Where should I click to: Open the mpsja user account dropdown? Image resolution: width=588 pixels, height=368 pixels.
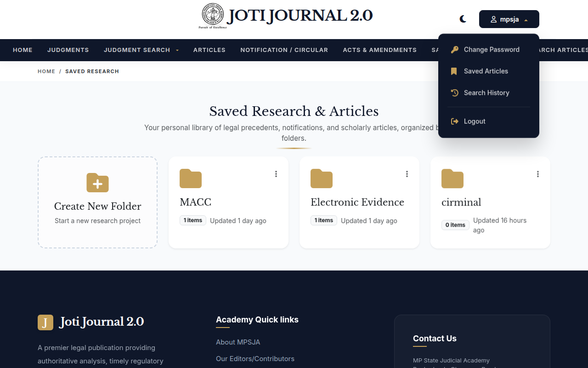click(x=509, y=19)
